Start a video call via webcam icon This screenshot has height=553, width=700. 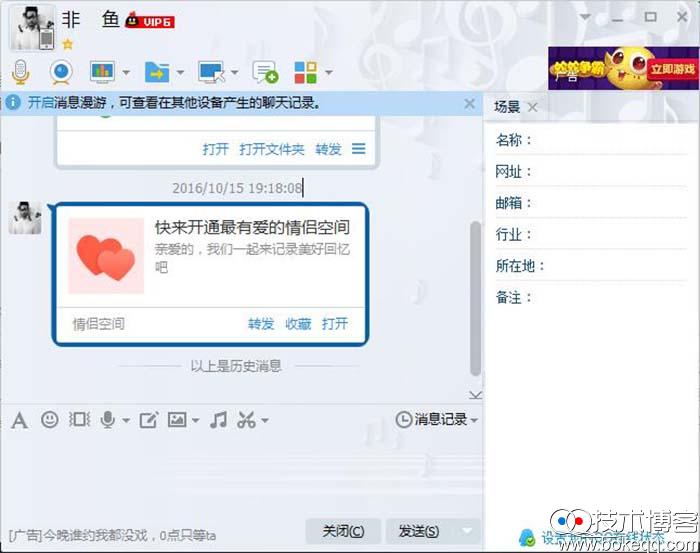[61, 72]
